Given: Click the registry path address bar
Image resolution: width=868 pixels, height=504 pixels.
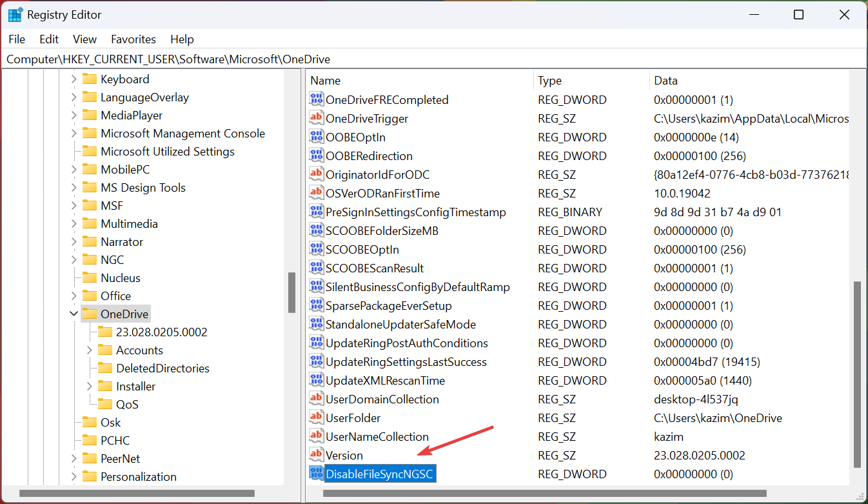Looking at the screenshot, I should click(433, 59).
